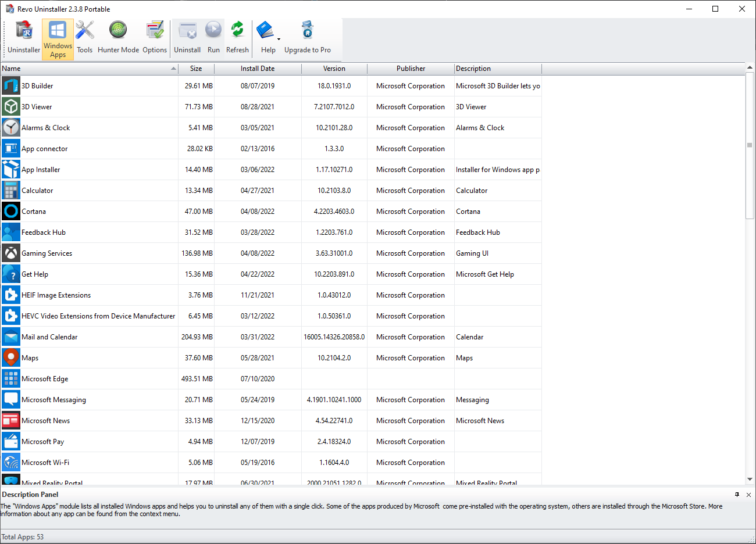Select the Alarms & Clock app icon

pos(11,128)
